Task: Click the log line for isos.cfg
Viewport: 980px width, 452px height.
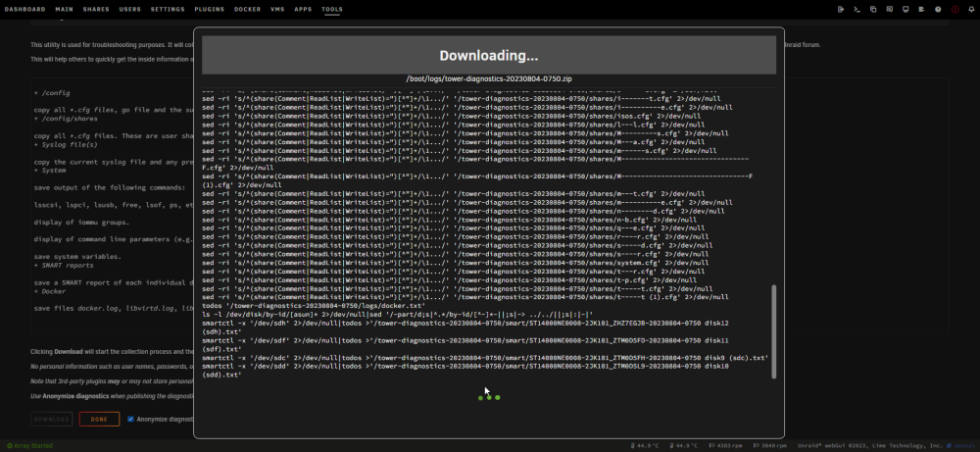Action: coord(451,116)
